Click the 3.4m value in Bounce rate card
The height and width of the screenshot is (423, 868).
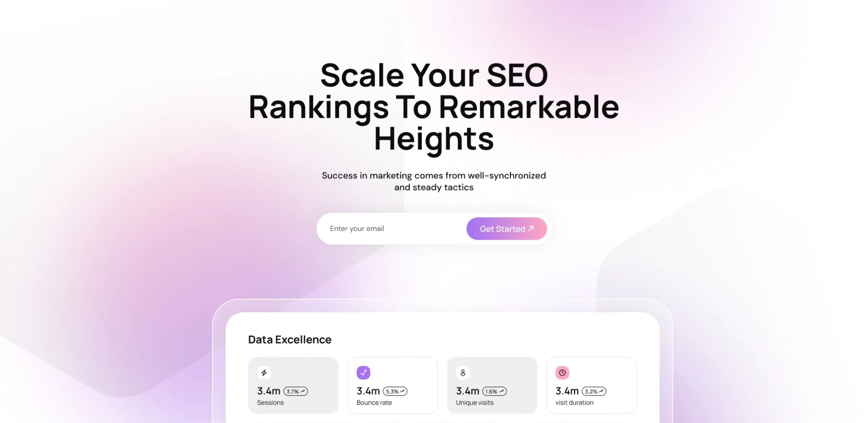[x=368, y=391]
